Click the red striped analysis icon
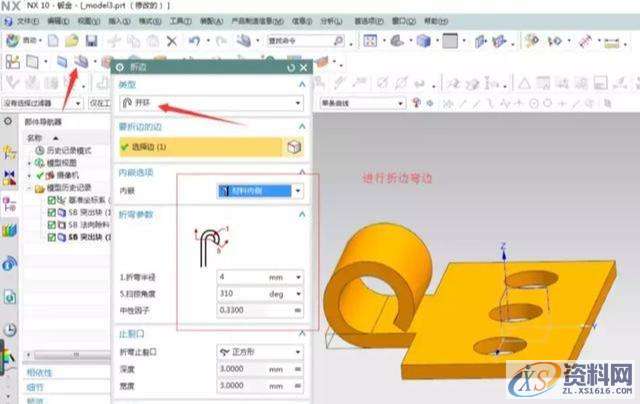Screen dimensions: 640x404 (x=585, y=41)
